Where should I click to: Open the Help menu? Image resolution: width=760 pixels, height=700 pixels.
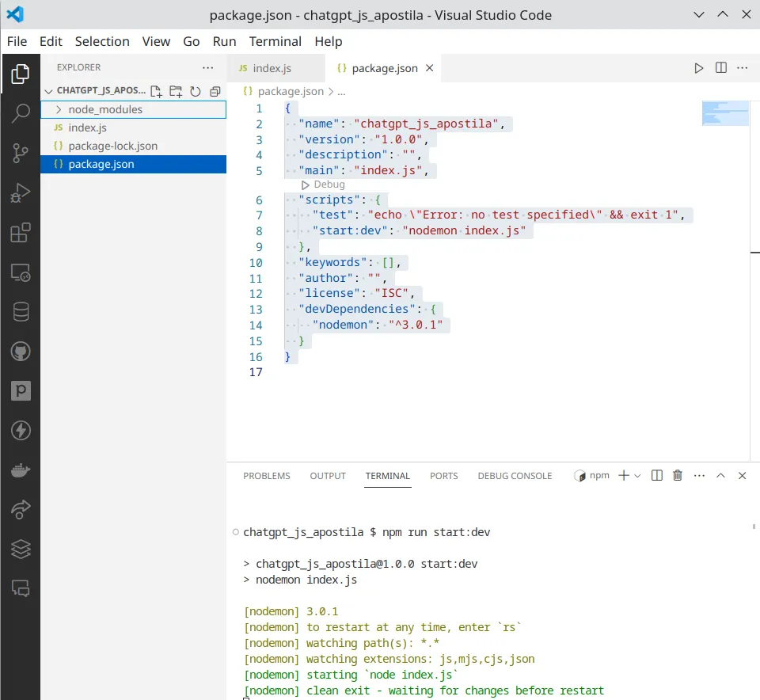[x=328, y=42]
